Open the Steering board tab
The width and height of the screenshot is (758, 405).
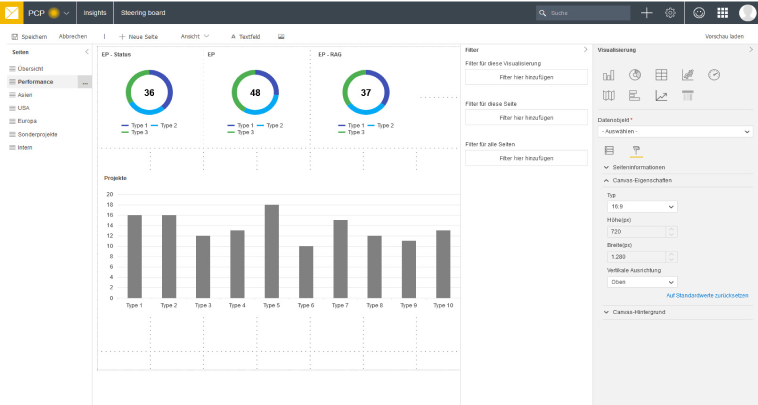145,13
